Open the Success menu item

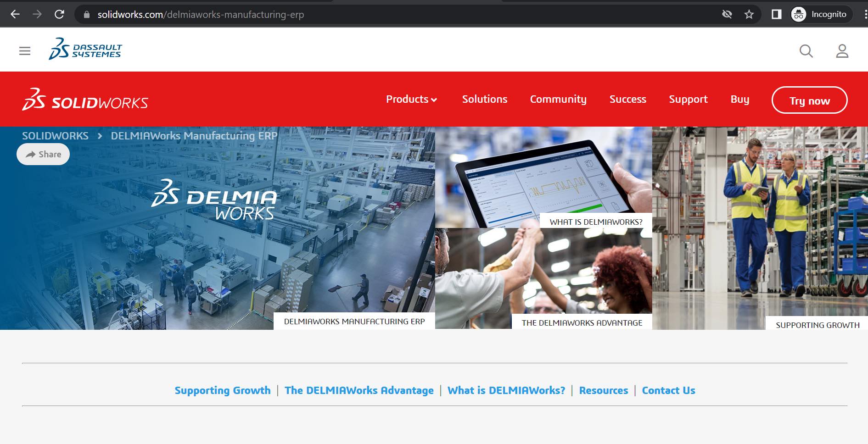(627, 99)
